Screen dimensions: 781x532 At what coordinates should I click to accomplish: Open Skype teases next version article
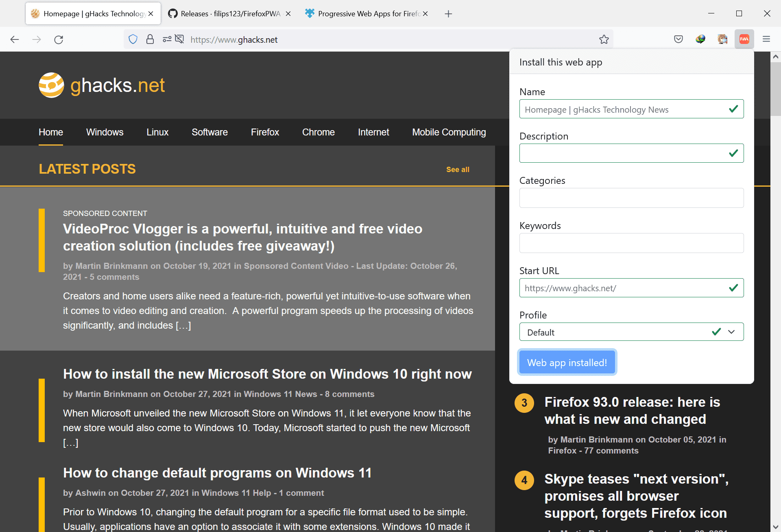[x=637, y=496]
